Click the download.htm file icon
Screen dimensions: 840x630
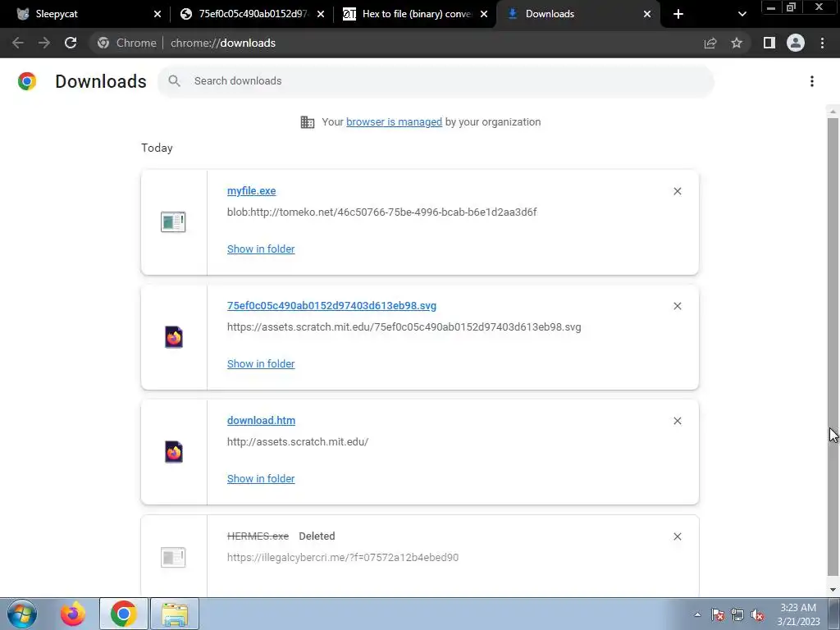point(174,452)
